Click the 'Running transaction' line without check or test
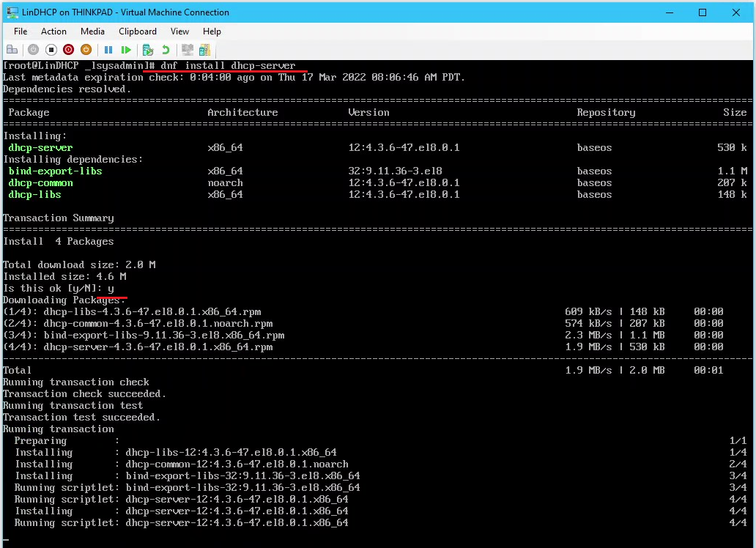The height and width of the screenshot is (548, 756). click(x=59, y=429)
